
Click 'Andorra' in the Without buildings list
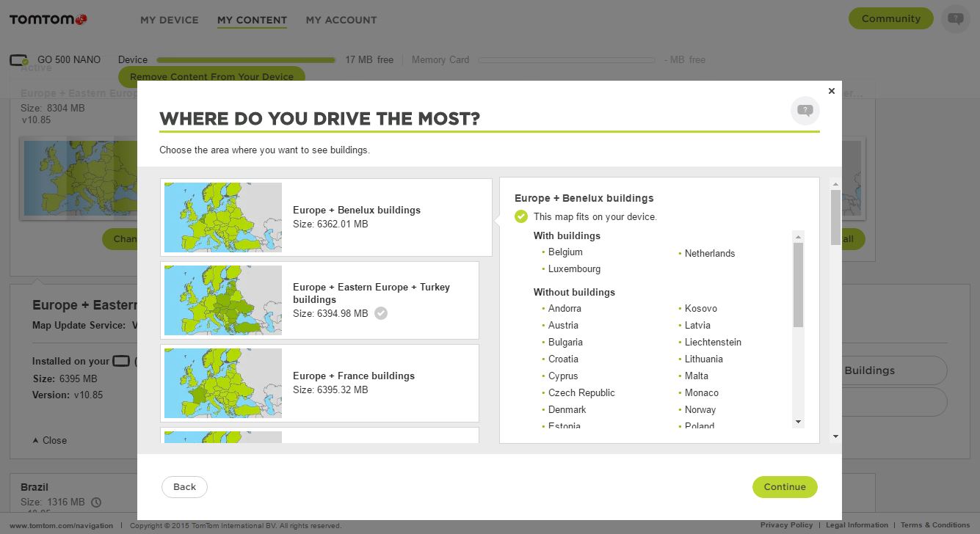pos(565,308)
